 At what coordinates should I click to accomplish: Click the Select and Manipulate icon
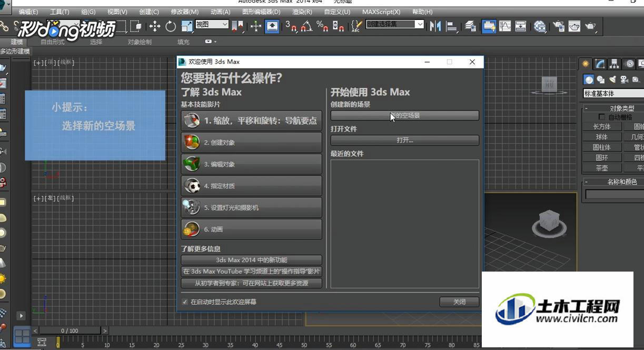click(256, 26)
